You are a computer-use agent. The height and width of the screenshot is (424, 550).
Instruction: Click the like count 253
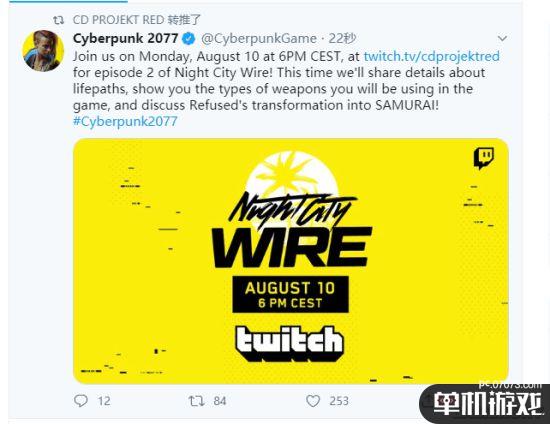(x=339, y=401)
